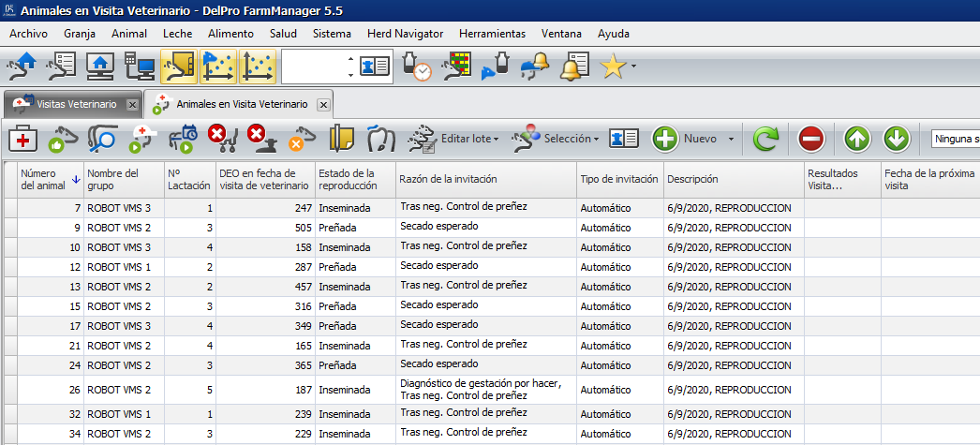Viewport: 980px width, 445px height.
Task: Click the bell with report sheet icon
Action: pyautogui.click(x=572, y=67)
